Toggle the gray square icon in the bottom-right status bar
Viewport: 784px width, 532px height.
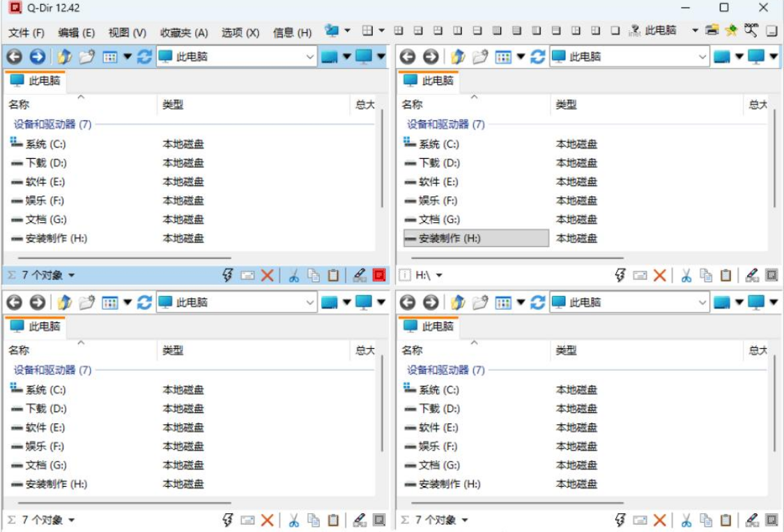click(x=772, y=520)
